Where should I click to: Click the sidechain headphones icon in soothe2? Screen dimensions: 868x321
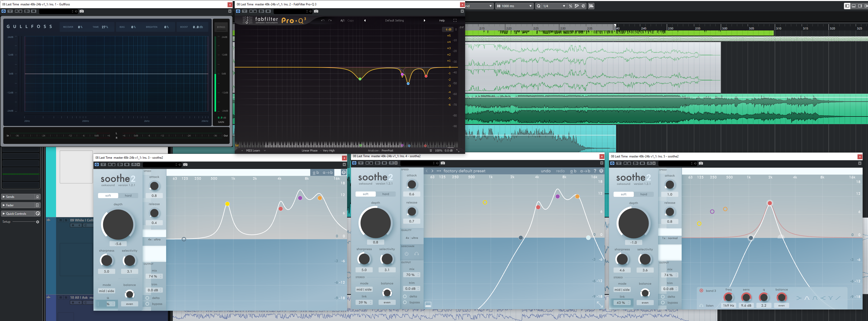click(416, 254)
